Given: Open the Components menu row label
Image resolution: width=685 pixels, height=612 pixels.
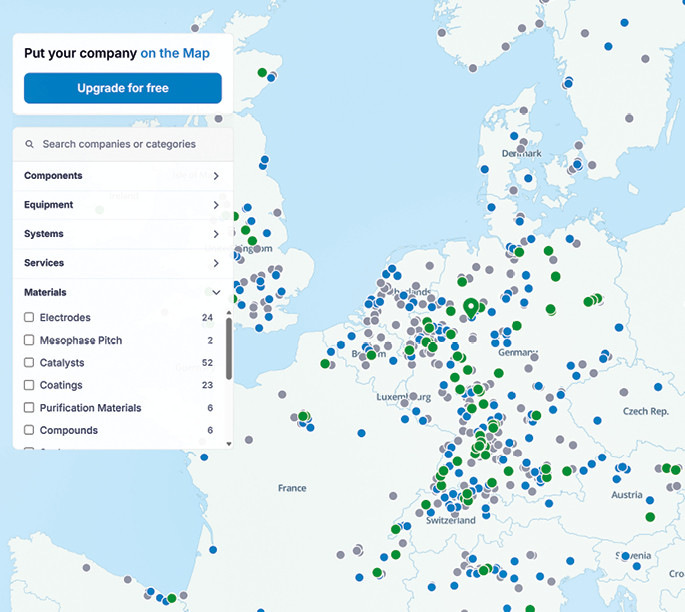Looking at the screenshot, I should [x=53, y=176].
